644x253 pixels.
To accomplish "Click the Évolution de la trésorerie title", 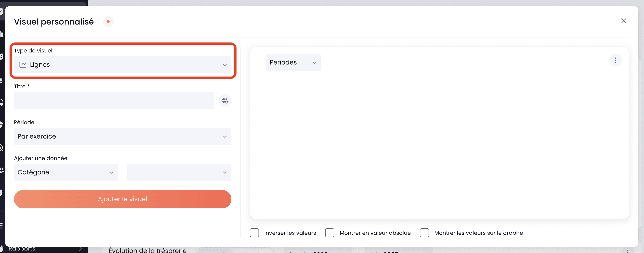I will coord(147,250).
